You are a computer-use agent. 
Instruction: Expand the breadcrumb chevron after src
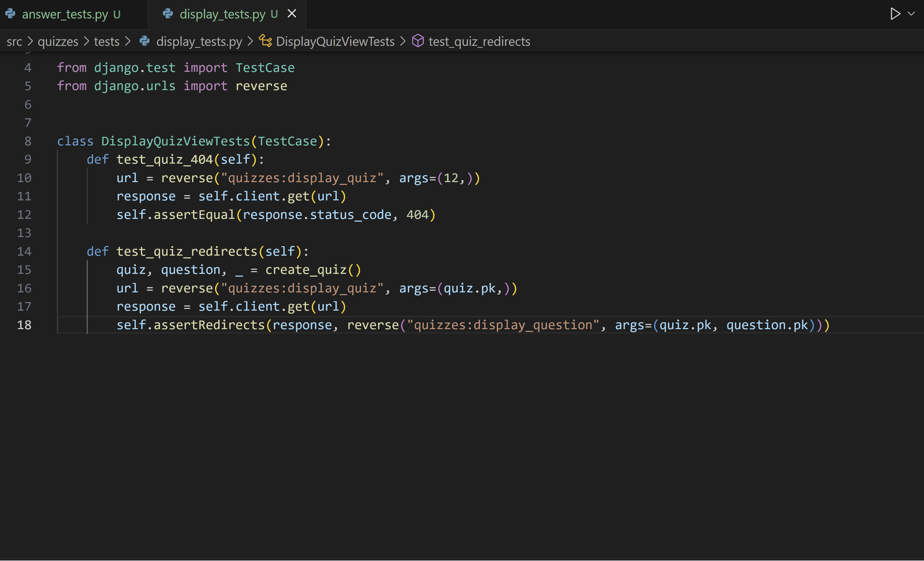[31, 41]
